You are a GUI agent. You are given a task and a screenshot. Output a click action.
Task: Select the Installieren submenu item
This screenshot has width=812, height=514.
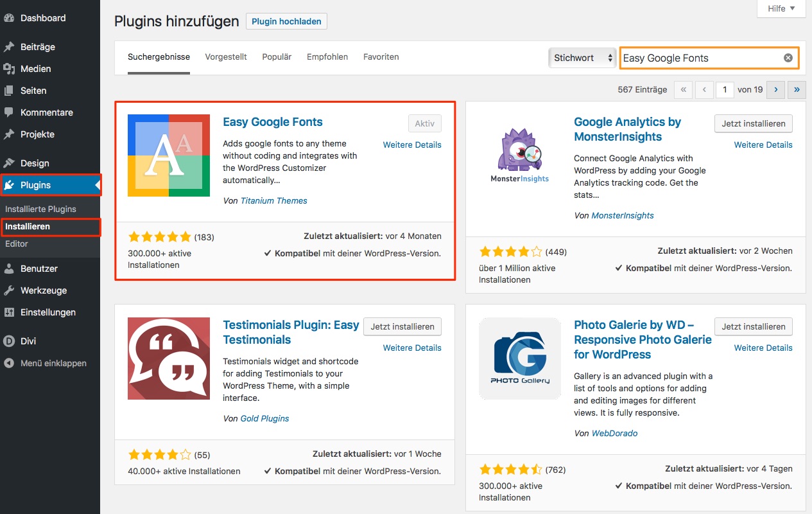pos(28,226)
